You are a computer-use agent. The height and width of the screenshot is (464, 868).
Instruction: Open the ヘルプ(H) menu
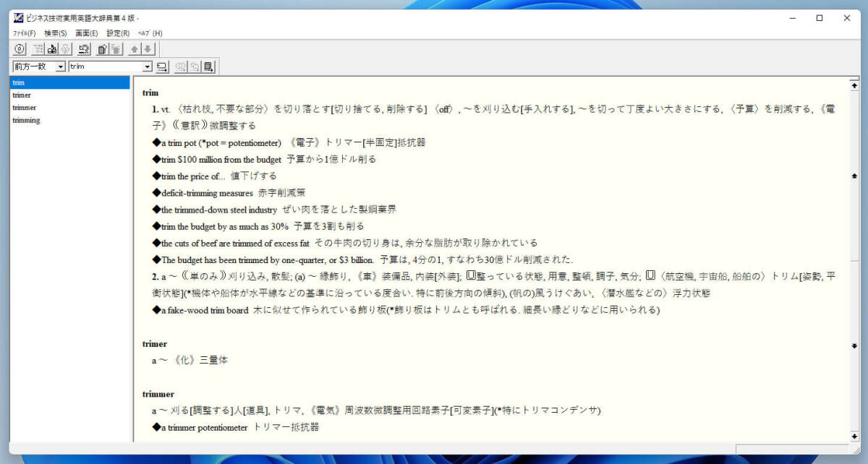point(150,33)
